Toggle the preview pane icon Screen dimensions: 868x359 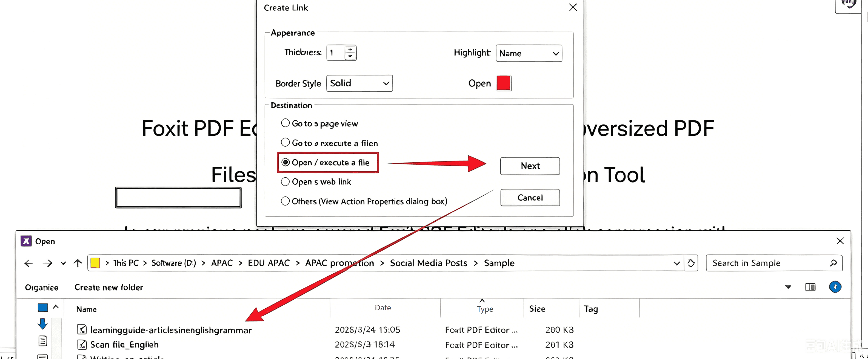pyautogui.click(x=810, y=287)
